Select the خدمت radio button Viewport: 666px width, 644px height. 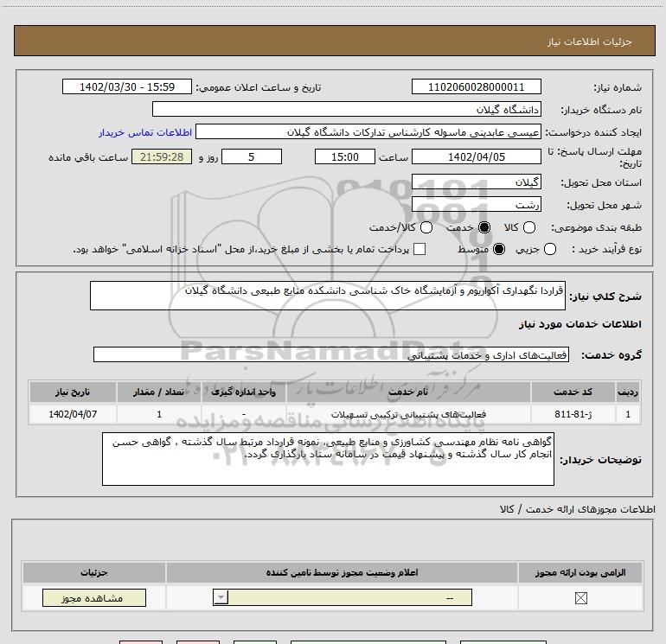tap(483, 227)
